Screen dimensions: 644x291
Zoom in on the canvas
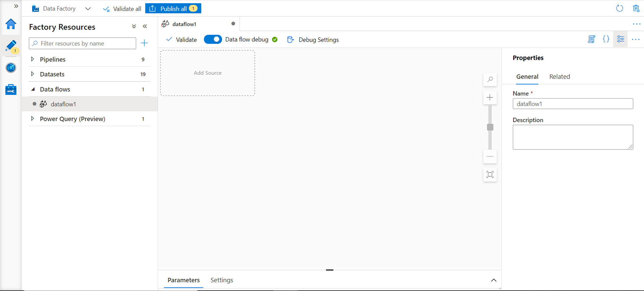click(x=490, y=97)
